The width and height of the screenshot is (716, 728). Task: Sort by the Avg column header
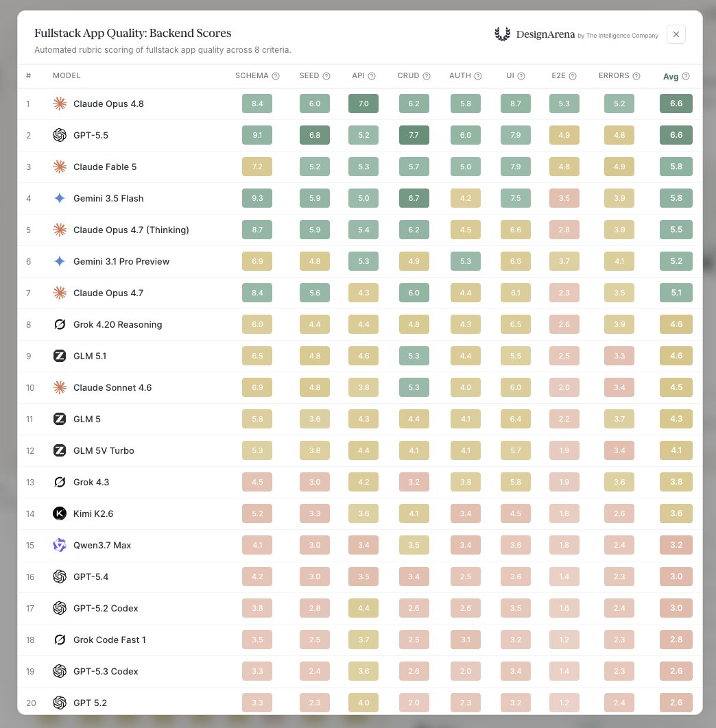point(671,77)
